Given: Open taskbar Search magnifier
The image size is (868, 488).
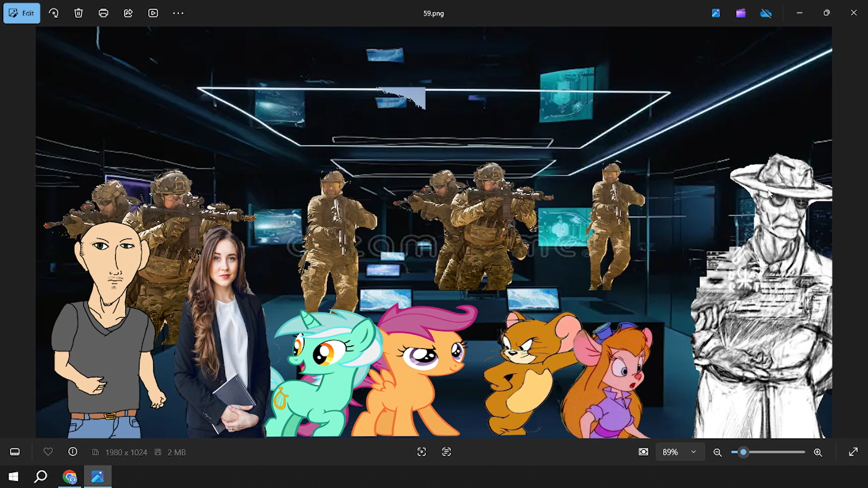Looking at the screenshot, I should pyautogui.click(x=41, y=477).
